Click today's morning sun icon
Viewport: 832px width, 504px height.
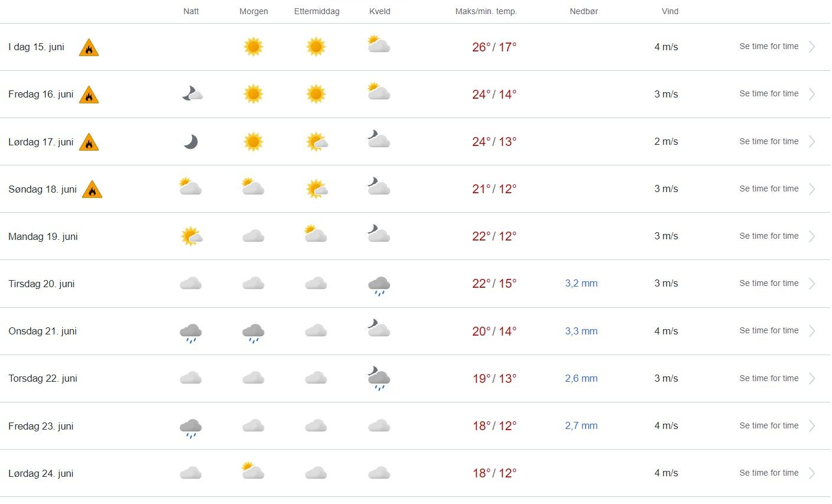[x=253, y=47]
